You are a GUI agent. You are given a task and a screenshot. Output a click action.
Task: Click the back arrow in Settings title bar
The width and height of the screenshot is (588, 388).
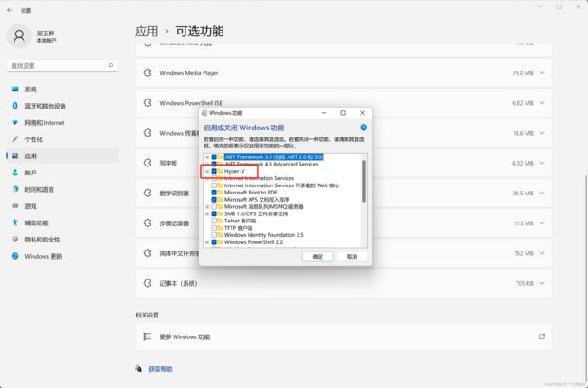(x=10, y=10)
